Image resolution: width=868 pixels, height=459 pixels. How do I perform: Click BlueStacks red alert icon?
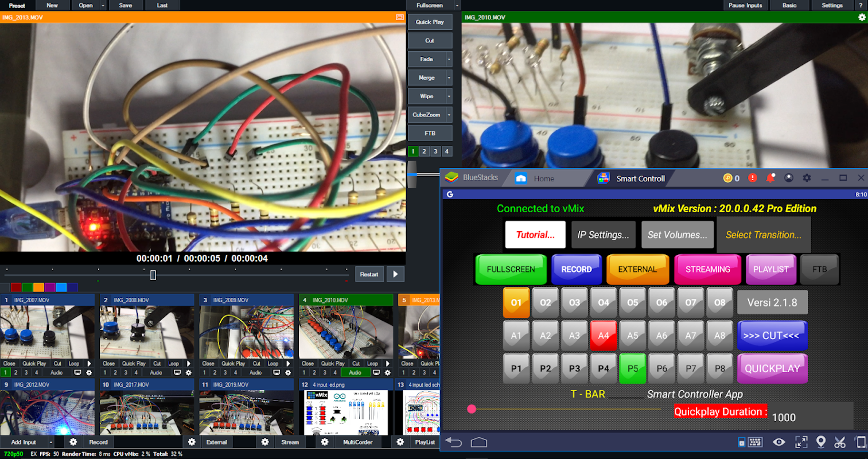(x=753, y=178)
